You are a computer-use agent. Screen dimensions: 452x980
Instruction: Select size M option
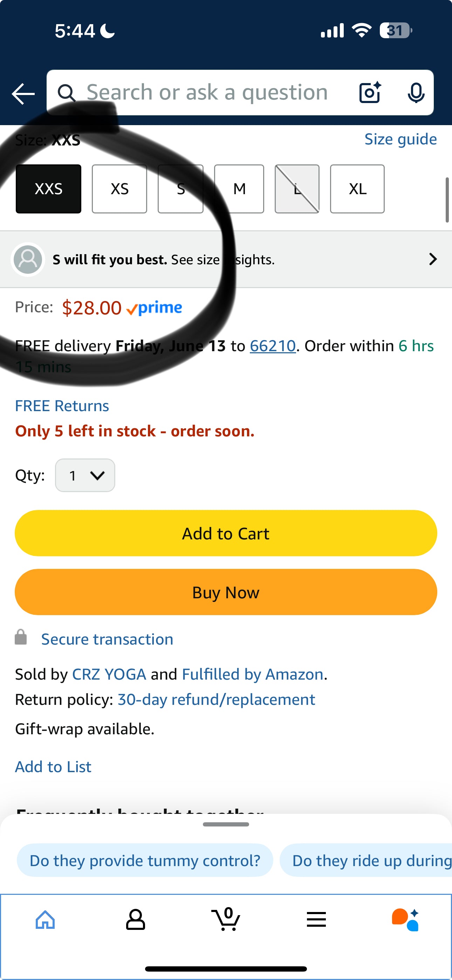point(239,189)
